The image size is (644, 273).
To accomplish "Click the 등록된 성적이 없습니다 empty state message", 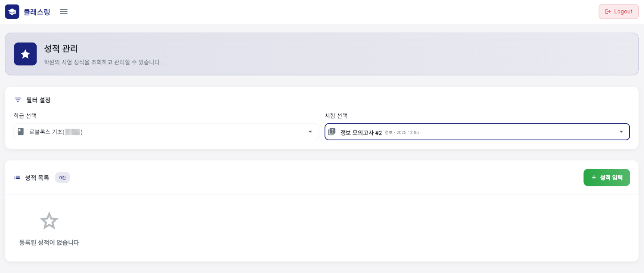I will [49, 243].
